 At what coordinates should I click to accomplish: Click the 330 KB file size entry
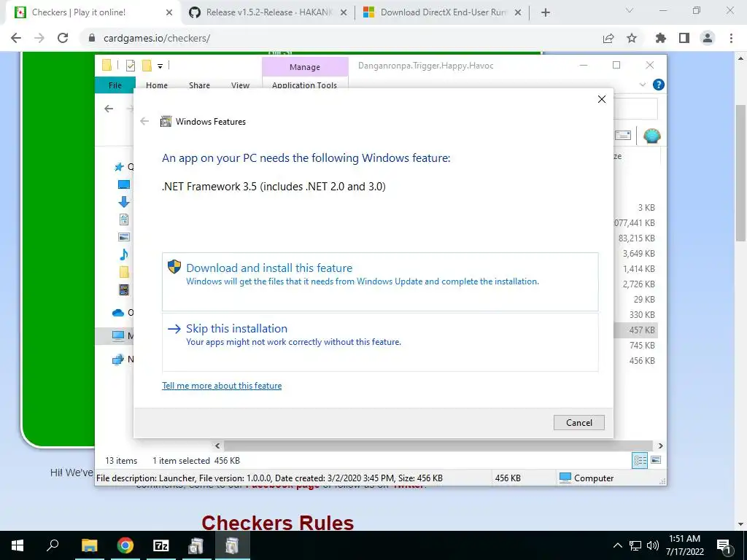[642, 315]
